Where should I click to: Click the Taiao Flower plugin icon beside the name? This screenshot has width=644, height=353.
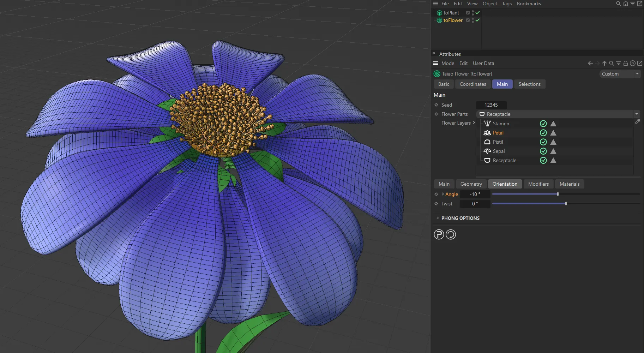pos(437,74)
